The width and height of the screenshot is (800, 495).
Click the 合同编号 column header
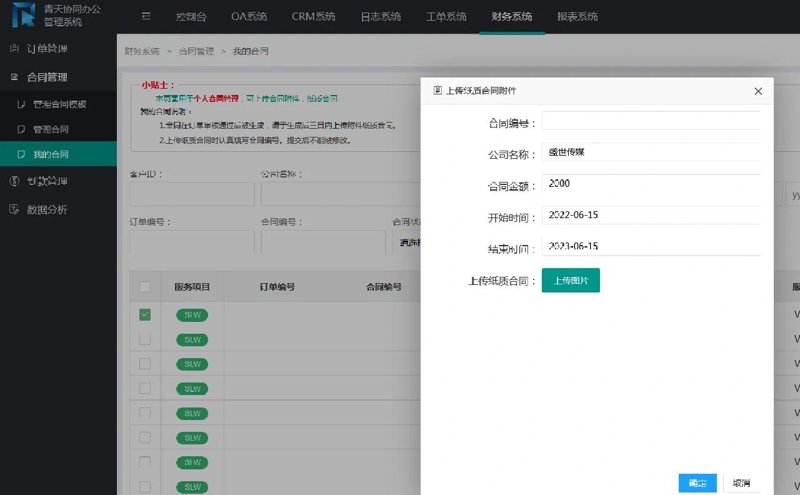click(x=384, y=287)
